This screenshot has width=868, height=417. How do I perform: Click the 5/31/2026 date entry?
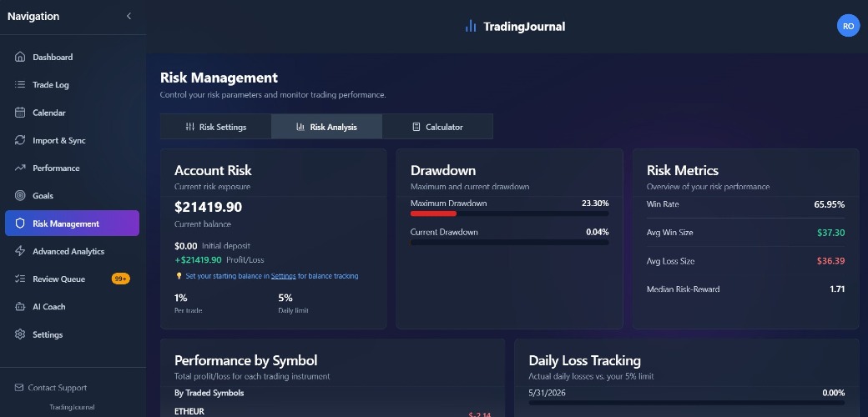click(547, 393)
